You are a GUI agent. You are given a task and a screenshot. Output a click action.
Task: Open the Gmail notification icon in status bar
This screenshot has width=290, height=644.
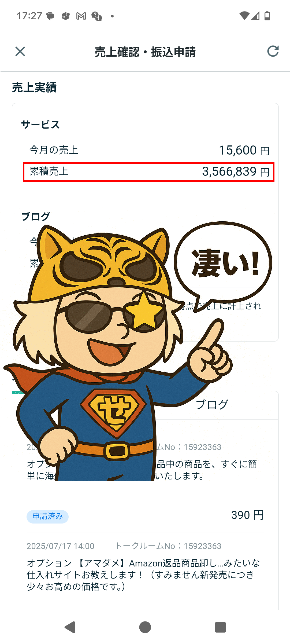(x=81, y=16)
